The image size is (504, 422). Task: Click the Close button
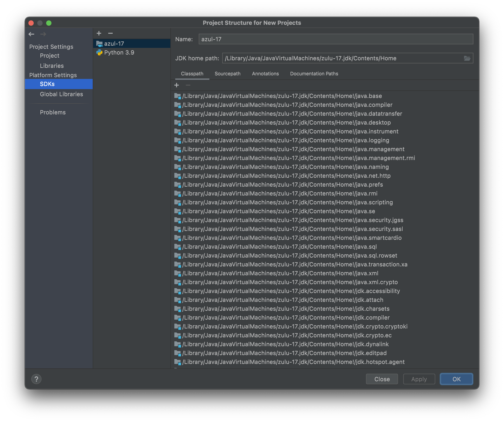point(382,379)
